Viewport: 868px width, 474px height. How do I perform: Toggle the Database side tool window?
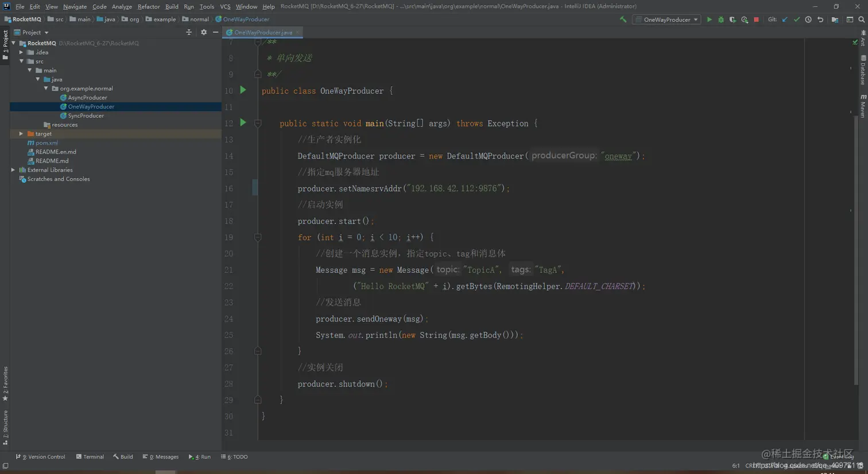[863, 70]
